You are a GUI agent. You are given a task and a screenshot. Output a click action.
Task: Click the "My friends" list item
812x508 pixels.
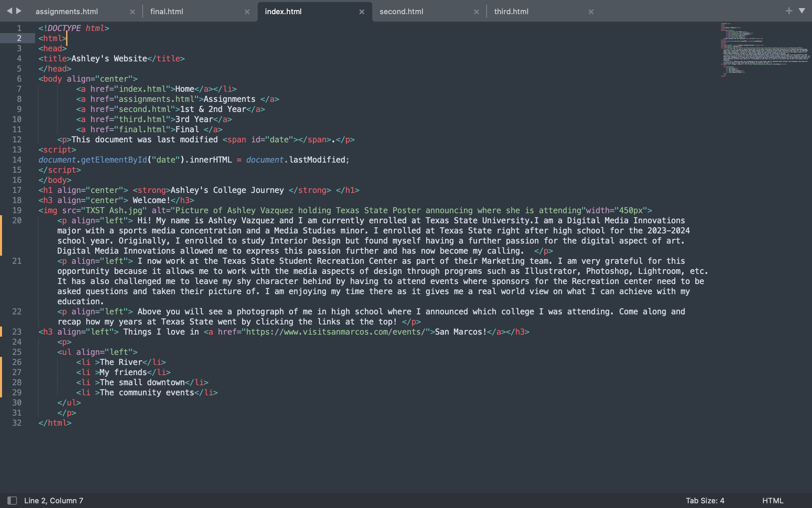point(123,372)
